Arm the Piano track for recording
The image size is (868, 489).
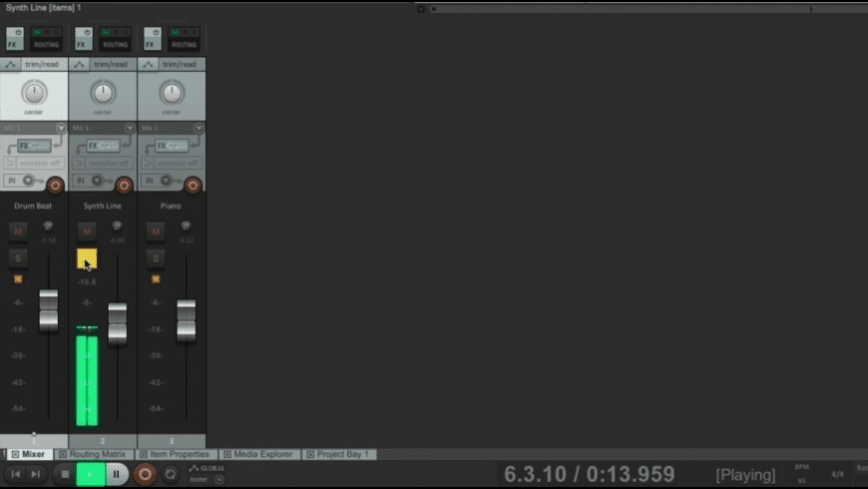pyautogui.click(x=193, y=186)
